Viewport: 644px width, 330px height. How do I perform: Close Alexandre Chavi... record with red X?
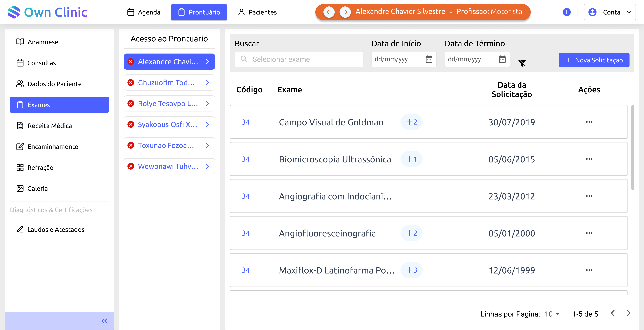coord(131,61)
